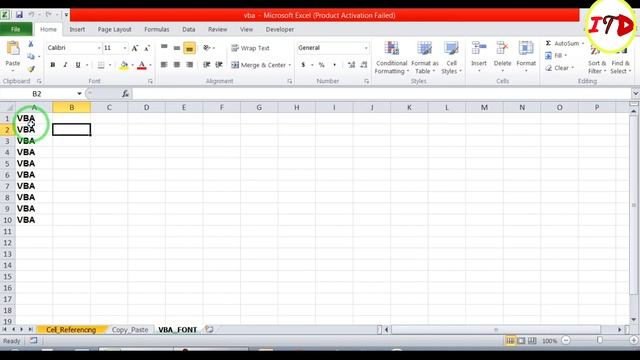This screenshot has height=360, width=640.
Task: Click the Copy icon
Action: click(x=31, y=56)
